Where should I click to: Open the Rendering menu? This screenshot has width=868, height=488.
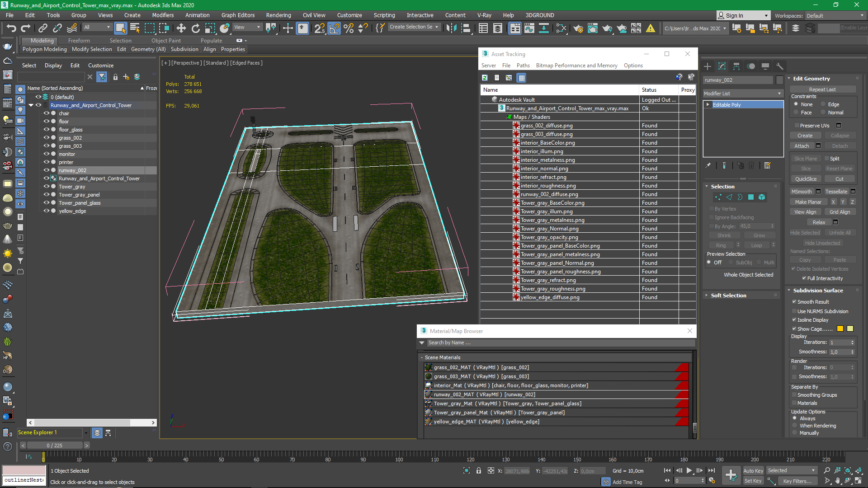pos(278,15)
